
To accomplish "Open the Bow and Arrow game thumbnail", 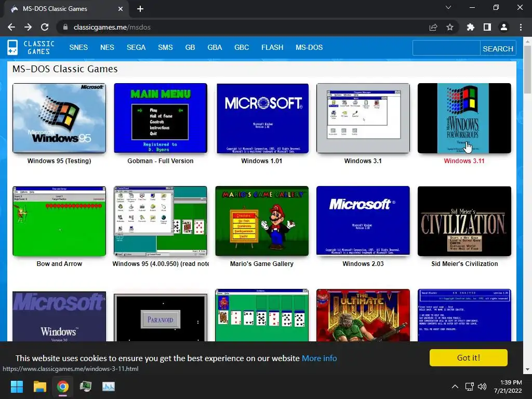I will 59,221.
